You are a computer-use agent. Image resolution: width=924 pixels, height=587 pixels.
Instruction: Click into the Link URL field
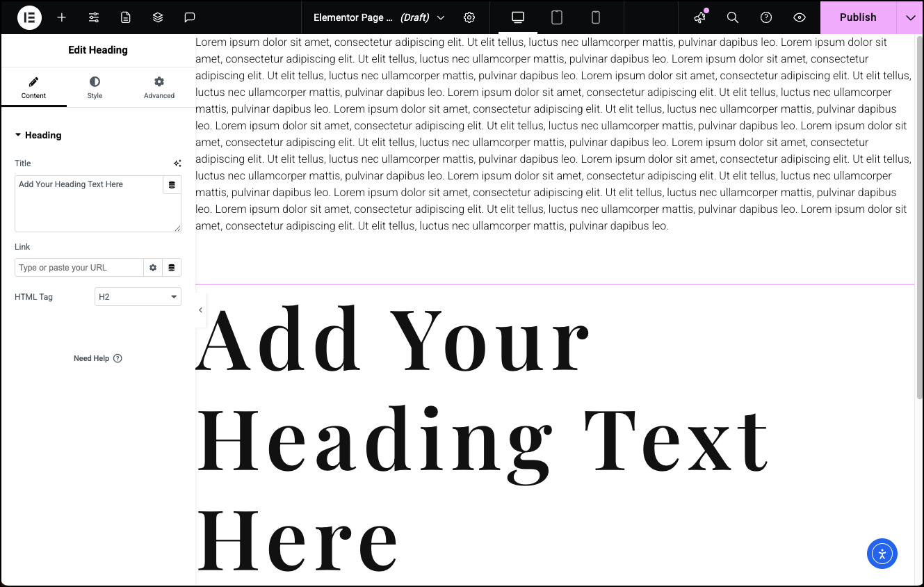(x=79, y=268)
